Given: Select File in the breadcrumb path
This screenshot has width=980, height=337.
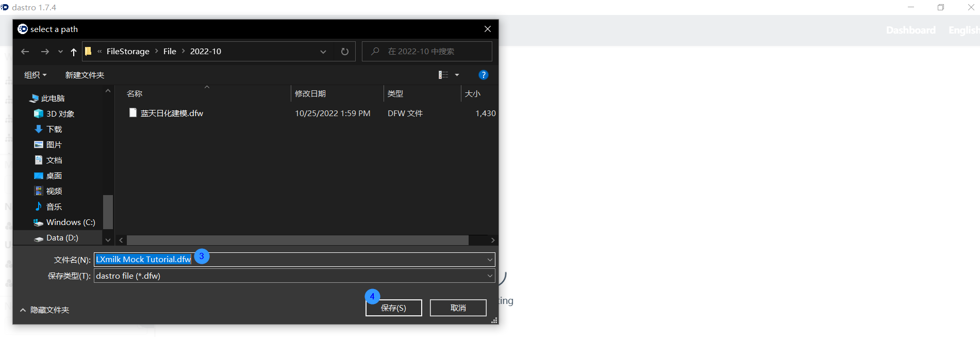Looking at the screenshot, I should [170, 52].
